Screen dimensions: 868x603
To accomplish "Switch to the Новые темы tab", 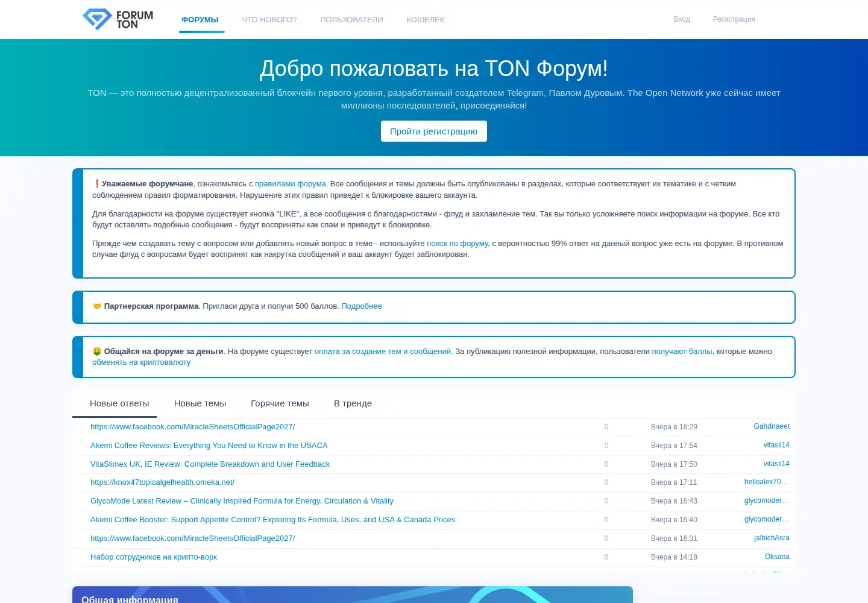I will [200, 403].
